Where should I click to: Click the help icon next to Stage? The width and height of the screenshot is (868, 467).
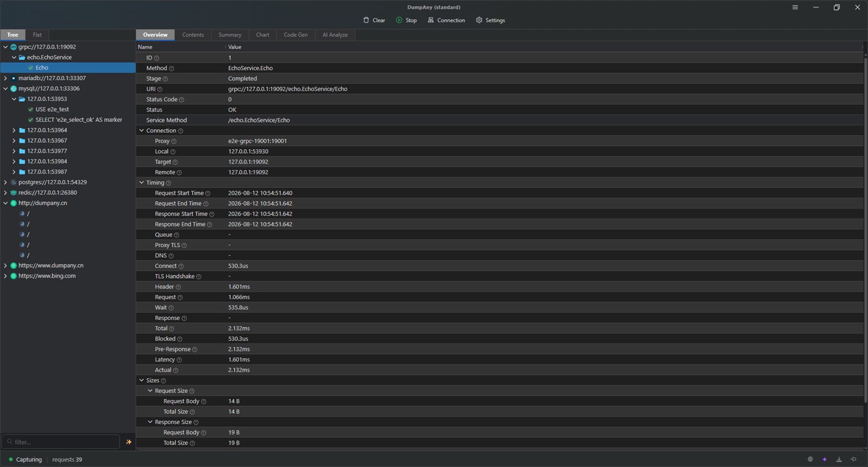tap(165, 79)
